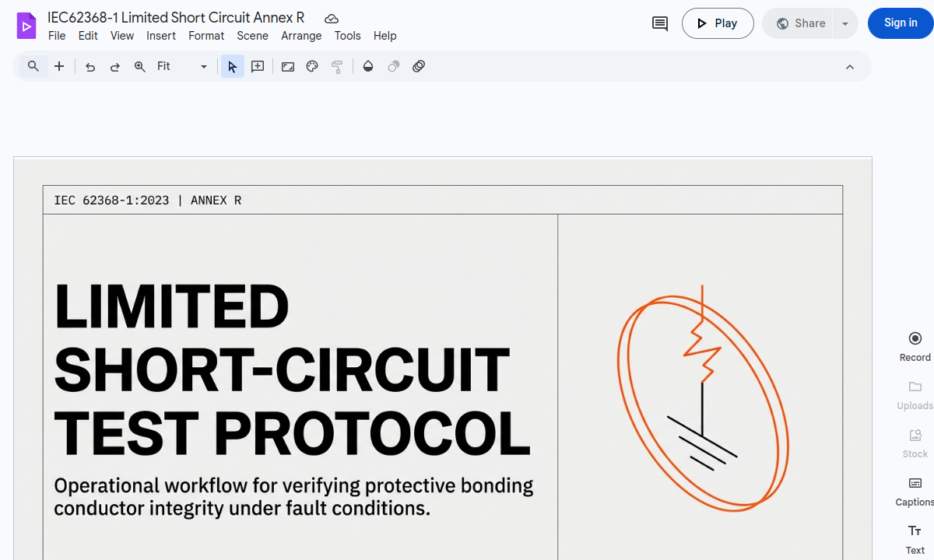Open the Fit zoom dropdown
Image resolution: width=934 pixels, height=560 pixels.
[203, 66]
